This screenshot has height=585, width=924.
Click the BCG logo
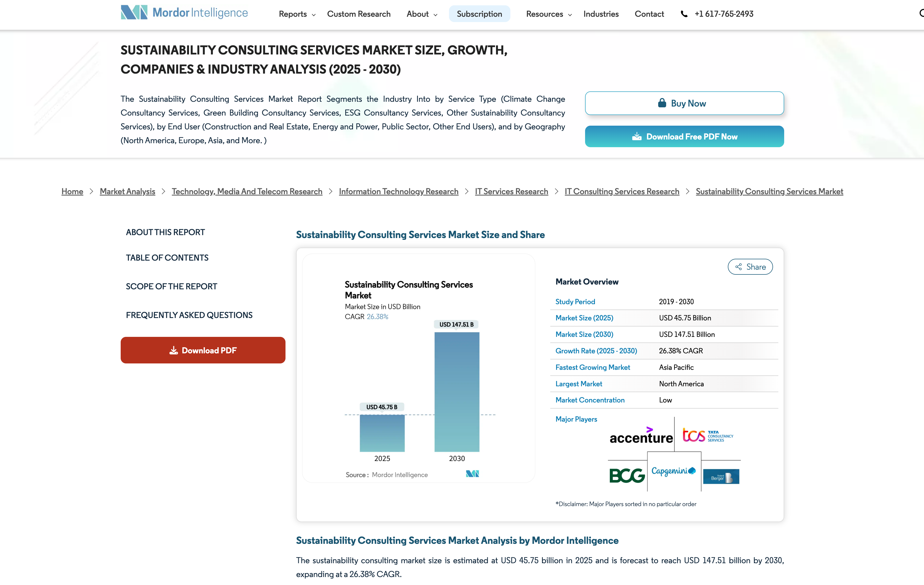pyautogui.click(x=627, y=476)
